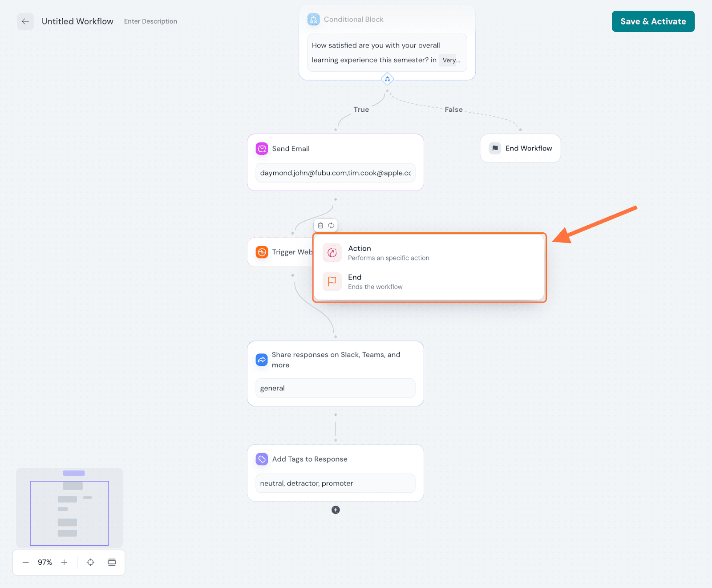Click the plus icon below Add Tags block
Image resolution: width=712 pixels, height=588 pixels.
(x=336, y=510)
